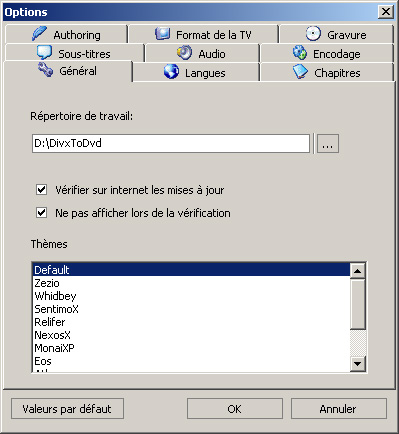Open the Langues tab

click(x=196, y=72)
